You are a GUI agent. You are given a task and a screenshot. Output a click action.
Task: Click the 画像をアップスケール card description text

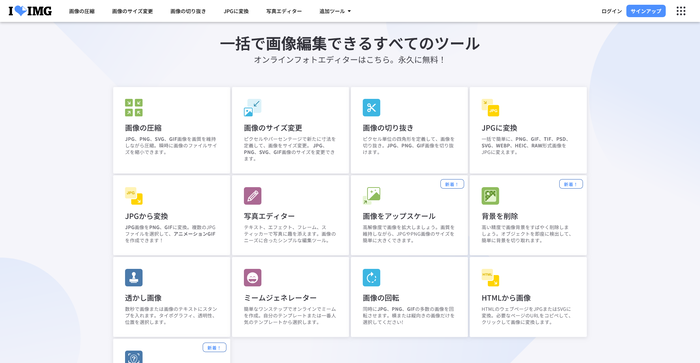coord(408,234)
